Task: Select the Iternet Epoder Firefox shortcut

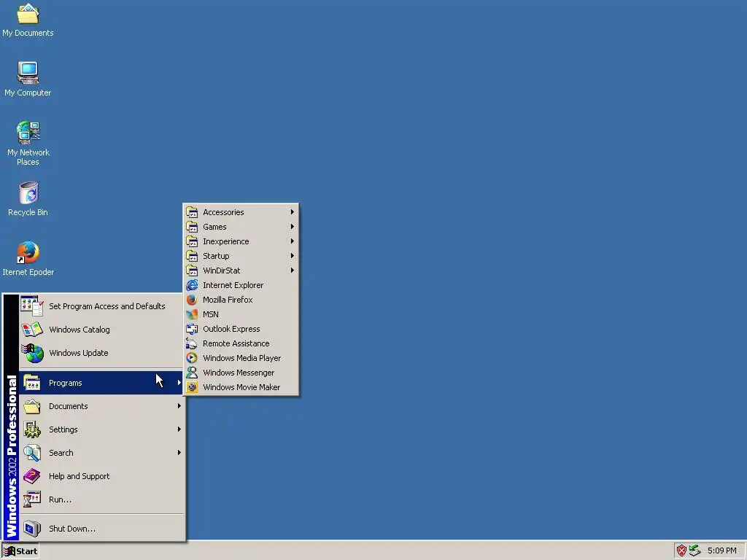Action: [28, 259]
